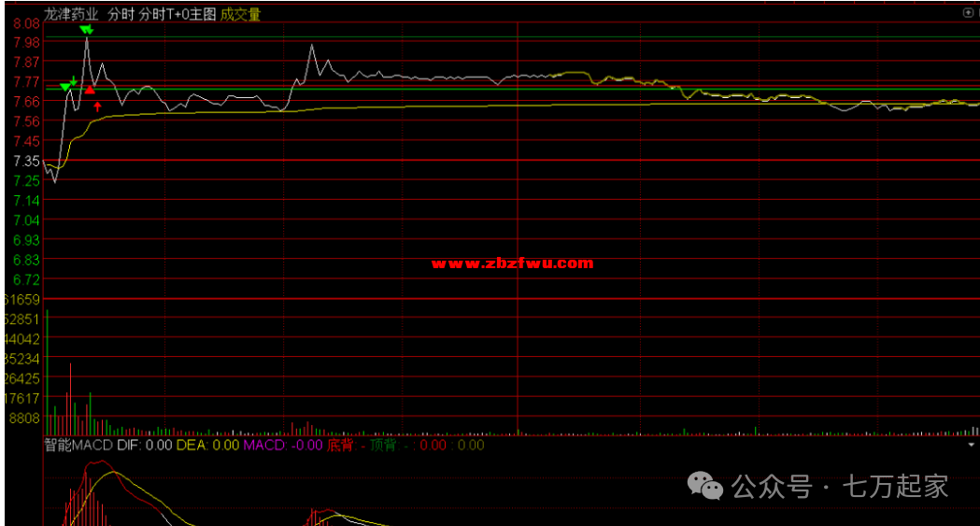This screenshot has width=980, height=526.
Task: Click the green 6.72 price axis label
Action: [27, 279]
